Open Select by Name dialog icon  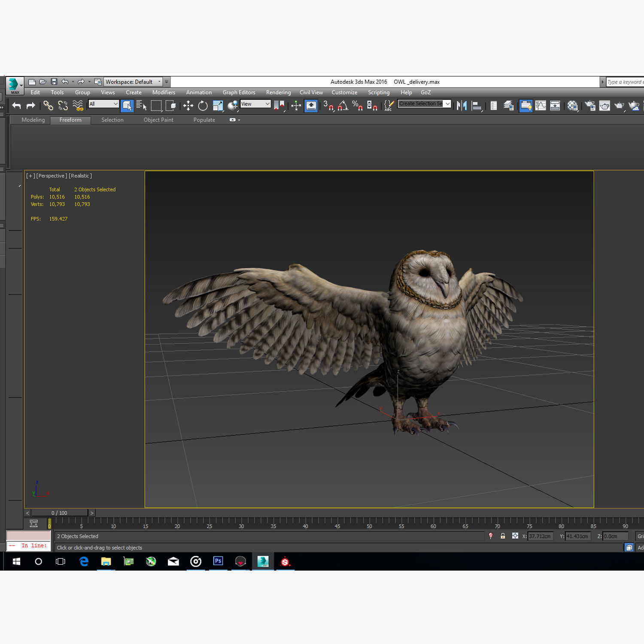(x=141, y=106)
